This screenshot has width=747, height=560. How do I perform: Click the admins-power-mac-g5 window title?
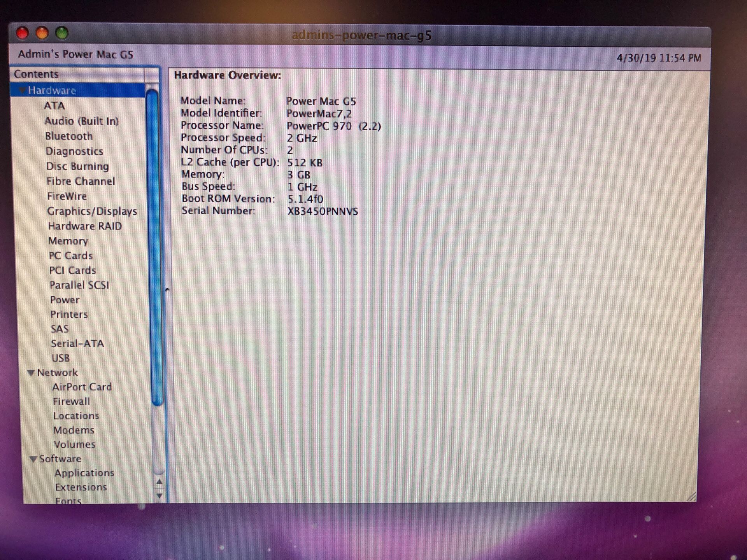tap(362, 35)
